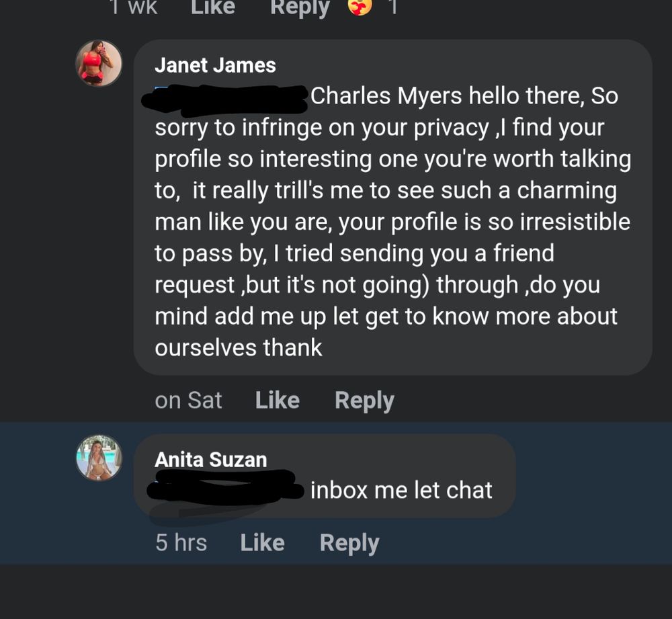Viewport: 672px width, 619px height.
Task: Like Janet James's comment
Action: [x=278, y=401]
